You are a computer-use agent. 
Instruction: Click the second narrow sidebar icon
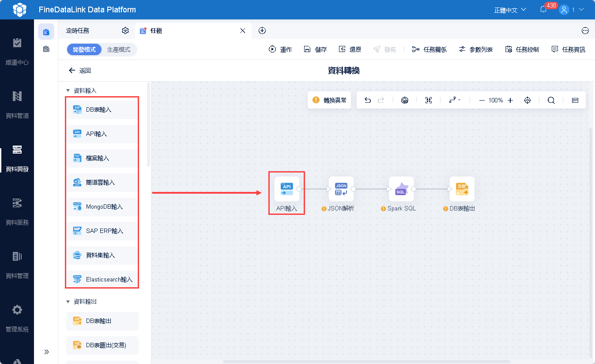pos(46,49)
